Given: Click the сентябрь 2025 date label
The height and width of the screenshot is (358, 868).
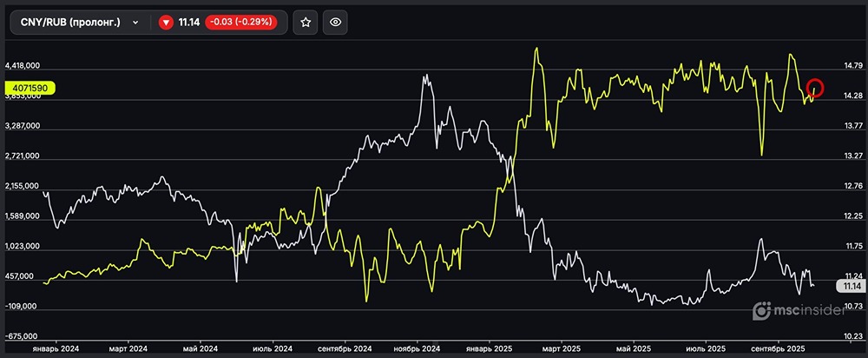Looking at the screenshot, I should (x=773, y=348).
